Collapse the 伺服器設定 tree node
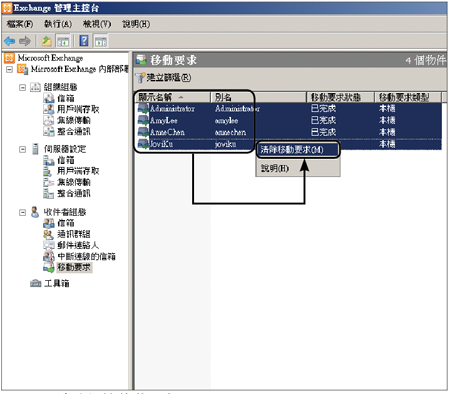 point(22,149)
